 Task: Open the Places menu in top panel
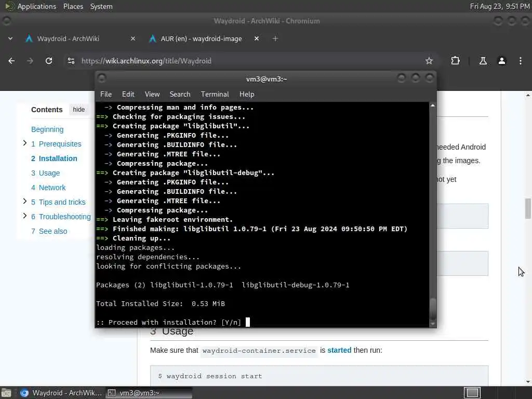point(73,6)
